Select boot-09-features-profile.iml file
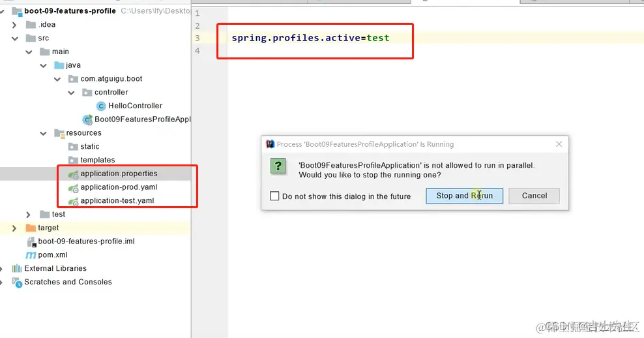Viewport: 644px width, 338px height. (x=86, y=242)
